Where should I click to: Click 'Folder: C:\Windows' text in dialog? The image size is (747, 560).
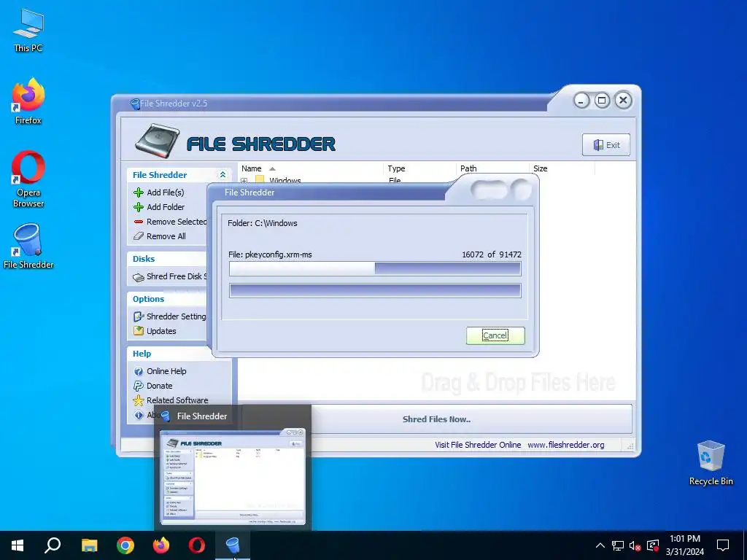tap(263, 223)
